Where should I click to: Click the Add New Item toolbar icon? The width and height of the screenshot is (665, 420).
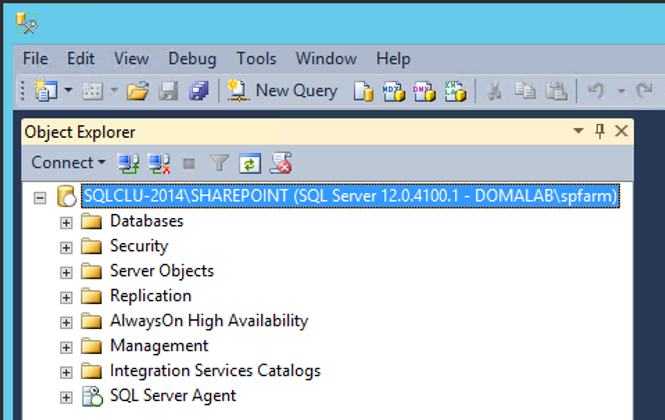coord(92,91)
